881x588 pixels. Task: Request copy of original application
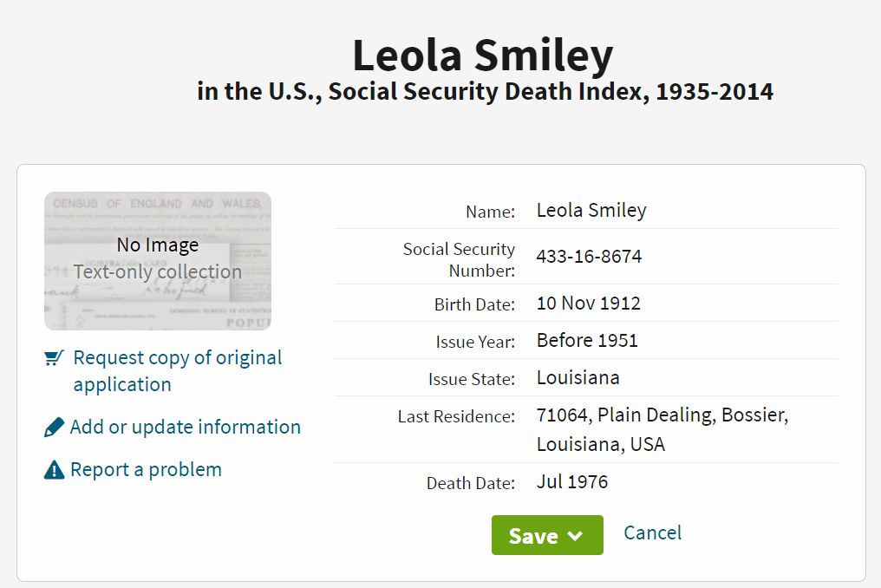pyautogui.click(x=177, y=371)
